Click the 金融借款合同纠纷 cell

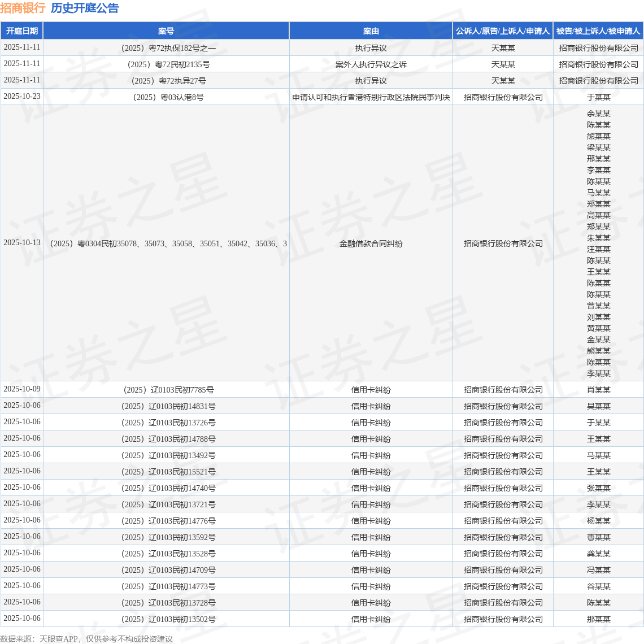pyautogui.click(x=371, y=243)
